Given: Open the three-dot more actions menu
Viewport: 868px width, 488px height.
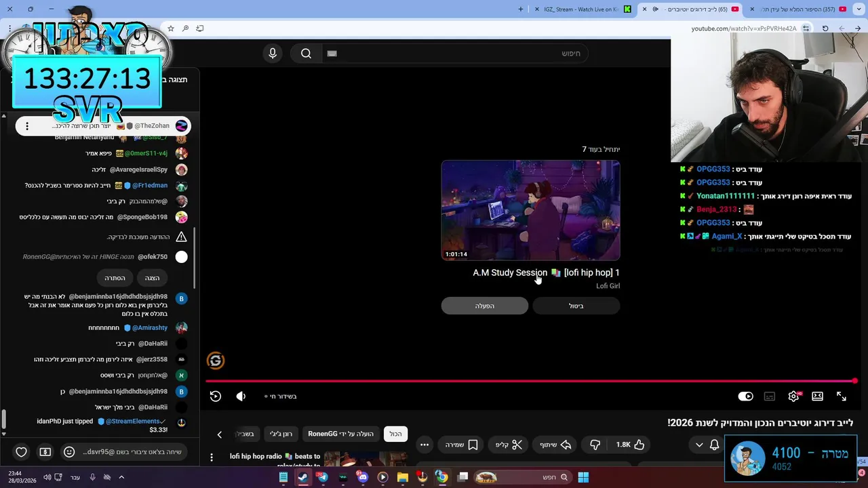Looking at the screenshot, I should (x=425, y=445).
